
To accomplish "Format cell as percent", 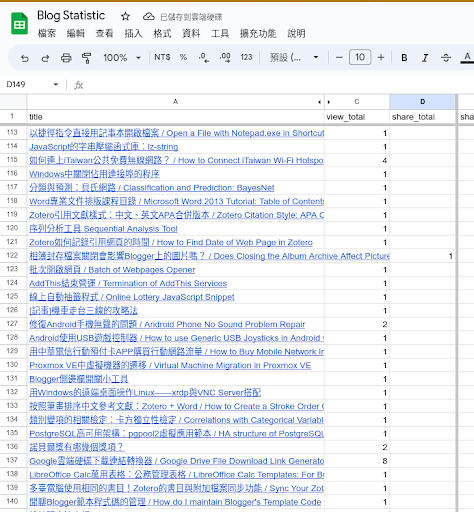I will click(183, 57).
